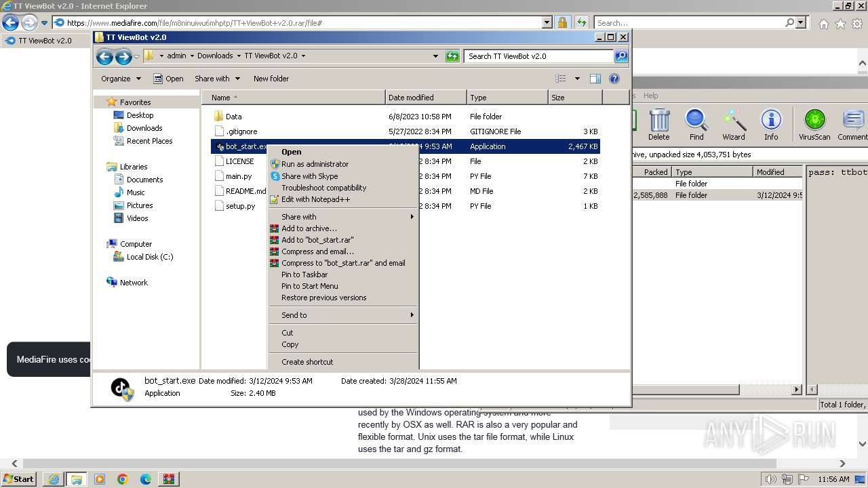The image size is (868, 488).
Task: Click Explorer Forward navigation arrow
Action: (x=123, y=57)
